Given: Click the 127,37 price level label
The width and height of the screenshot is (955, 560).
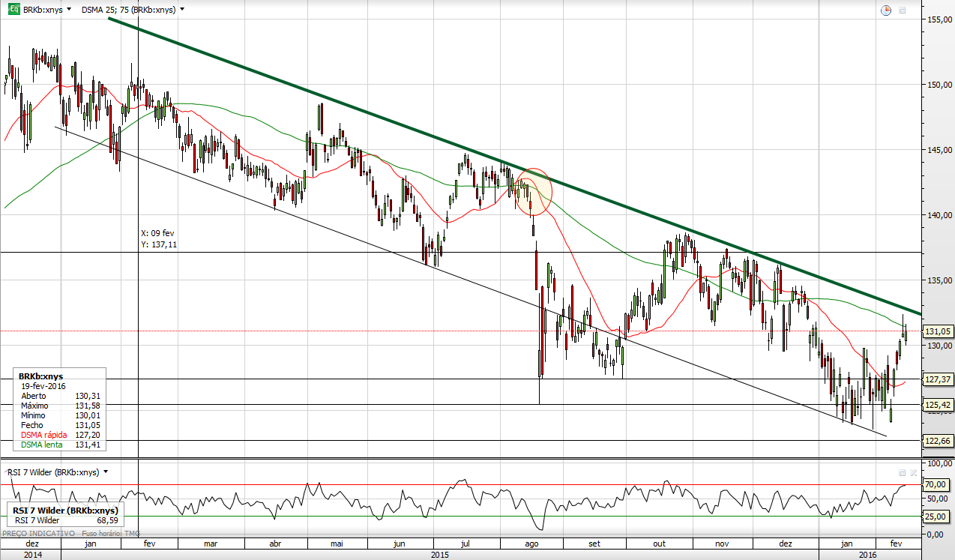Looking at the screenshot, I should (x=939, y=379).
